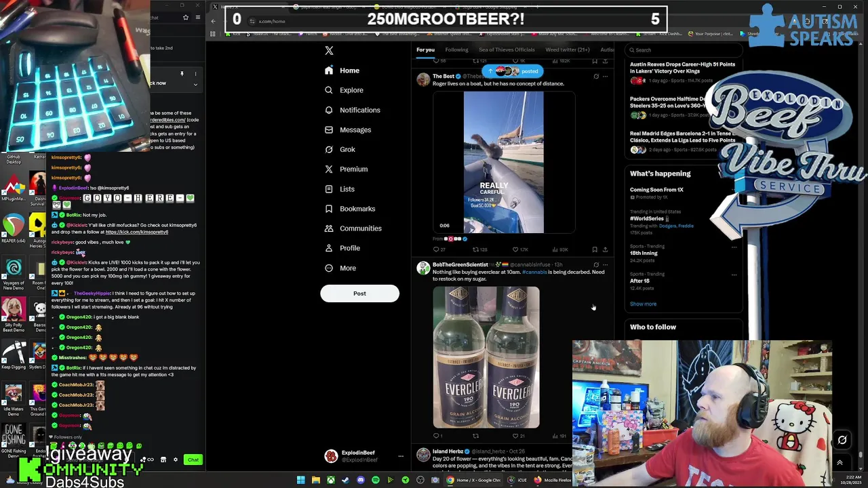Bookmark The Best's Roger boat post
The height and width of the screenshot is (488, 868).
(595, 249)
